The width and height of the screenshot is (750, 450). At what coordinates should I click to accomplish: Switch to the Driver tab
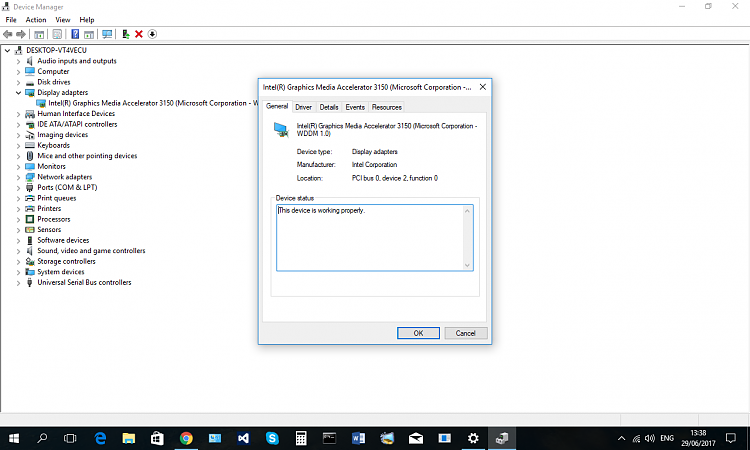[x=303, y=107]
